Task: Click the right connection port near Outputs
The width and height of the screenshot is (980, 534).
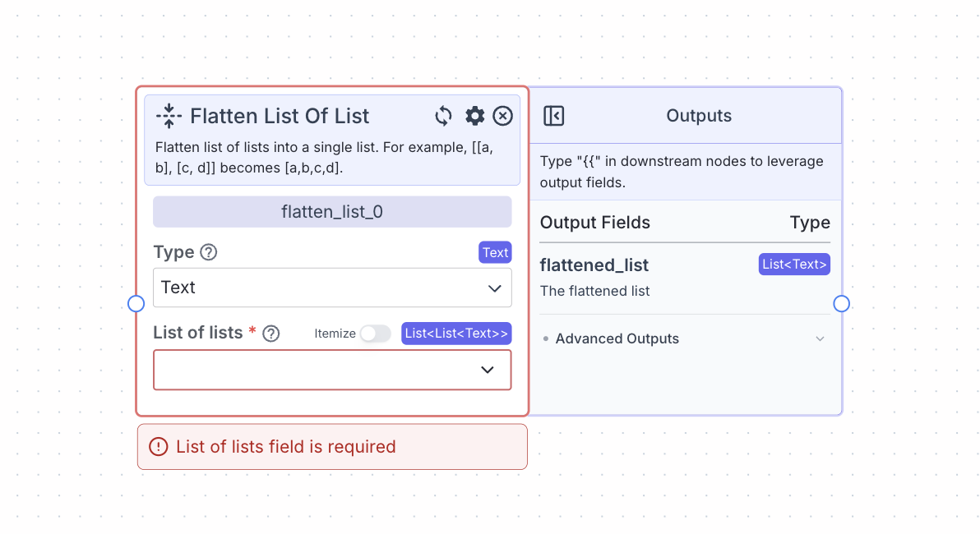Action: click(841, 303)
